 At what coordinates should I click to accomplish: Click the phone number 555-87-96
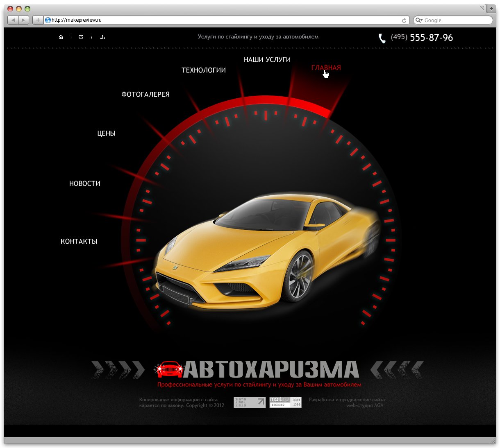click(431, 38)
